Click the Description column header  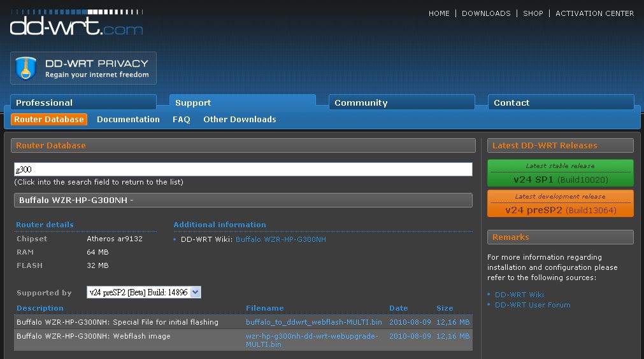[x=40, y=308]
